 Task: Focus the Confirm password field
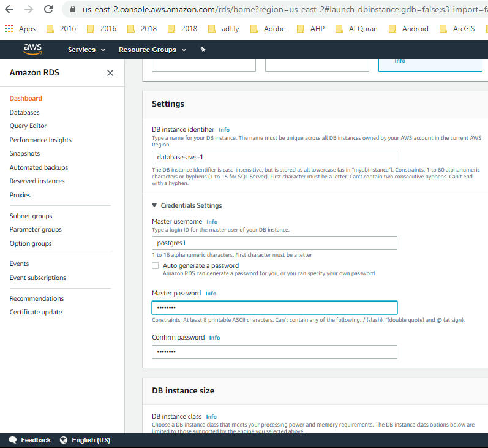point(274,352)
